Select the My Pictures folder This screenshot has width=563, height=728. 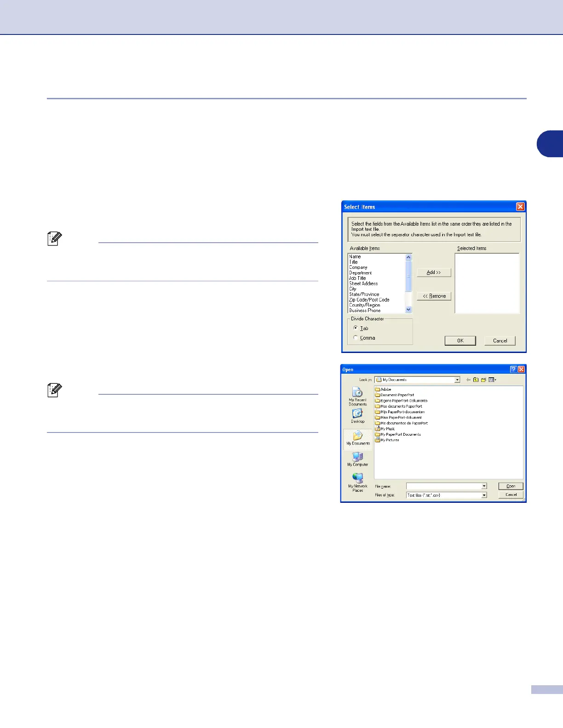[x=387, y=440]
